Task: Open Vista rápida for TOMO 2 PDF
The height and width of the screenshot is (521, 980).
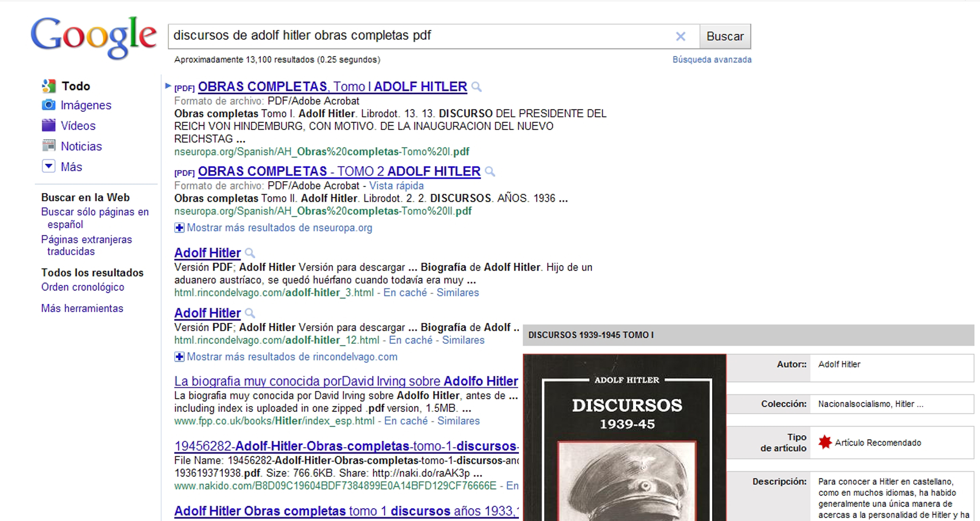Action: (396, 185)
